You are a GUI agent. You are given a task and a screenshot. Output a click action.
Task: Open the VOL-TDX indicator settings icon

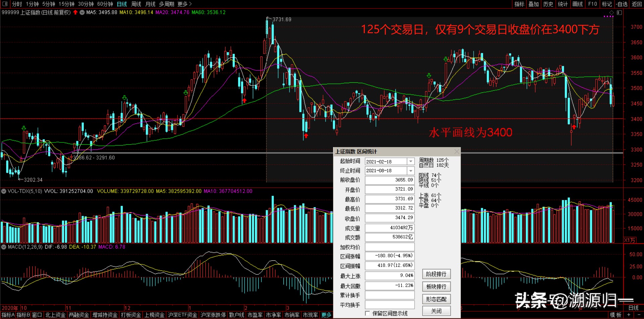pos(4,191)
